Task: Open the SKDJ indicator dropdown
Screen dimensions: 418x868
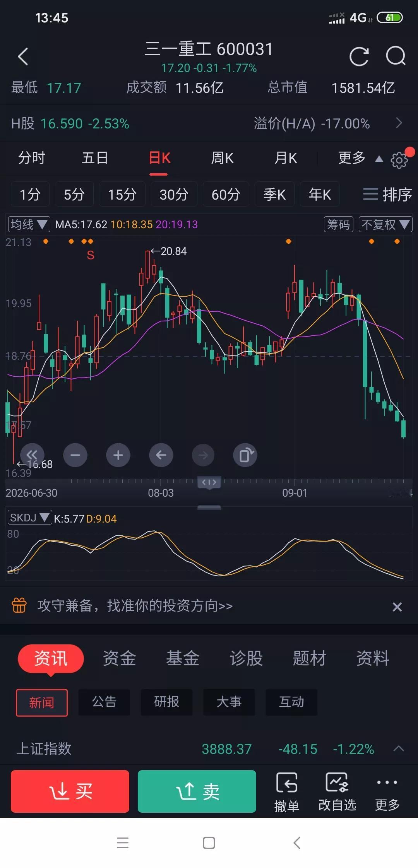Action: [x=30, y=518]
